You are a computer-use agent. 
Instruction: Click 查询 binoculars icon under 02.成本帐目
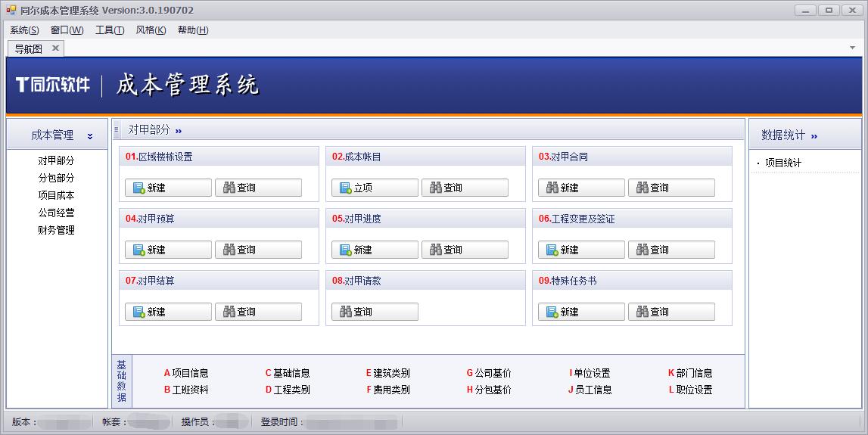click(436, 188)
